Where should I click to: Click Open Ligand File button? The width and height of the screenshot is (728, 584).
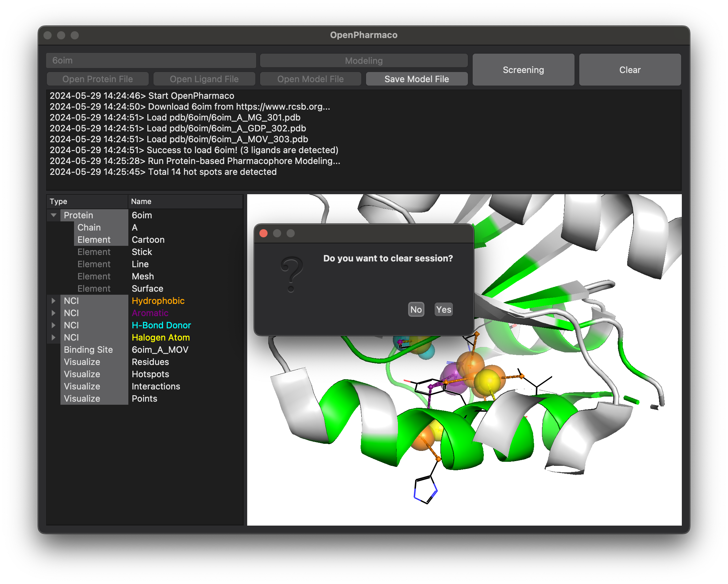(x=204, y=79)
